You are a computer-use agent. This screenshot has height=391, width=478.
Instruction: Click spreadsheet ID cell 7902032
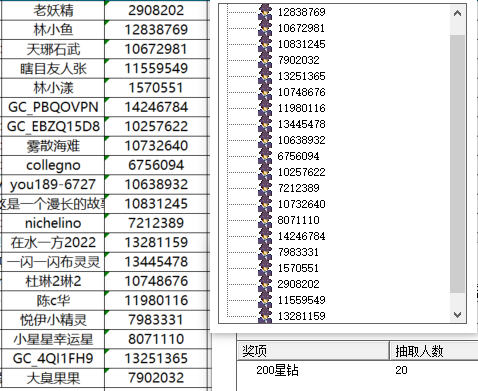click(157, 378)
